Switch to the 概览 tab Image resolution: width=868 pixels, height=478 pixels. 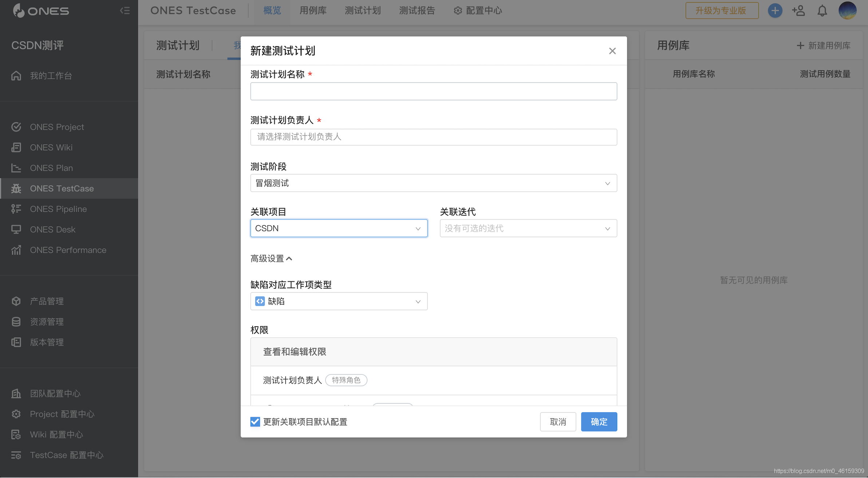coord(272,11)
